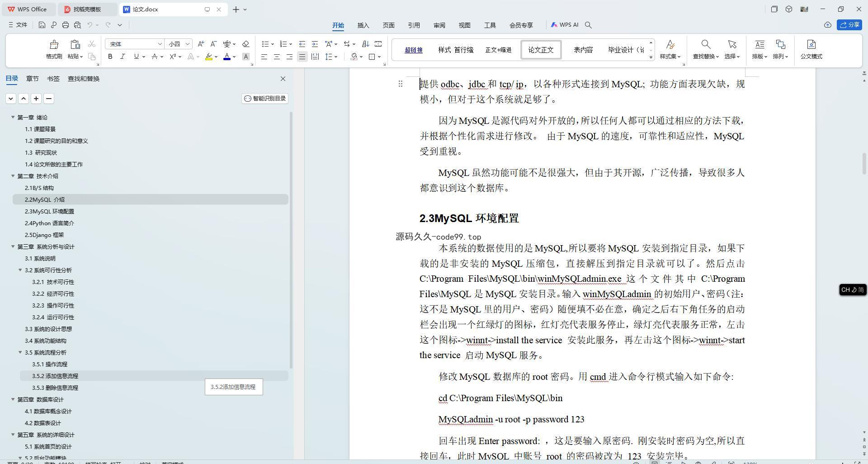Click the Undo arrow icon

pyautogui.click(x=90, y=25)
